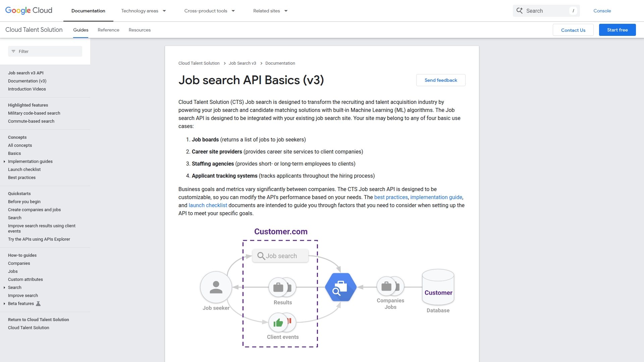Open the implementation guide link
Viewport: 644px width, 362px height.
[436, 197]
